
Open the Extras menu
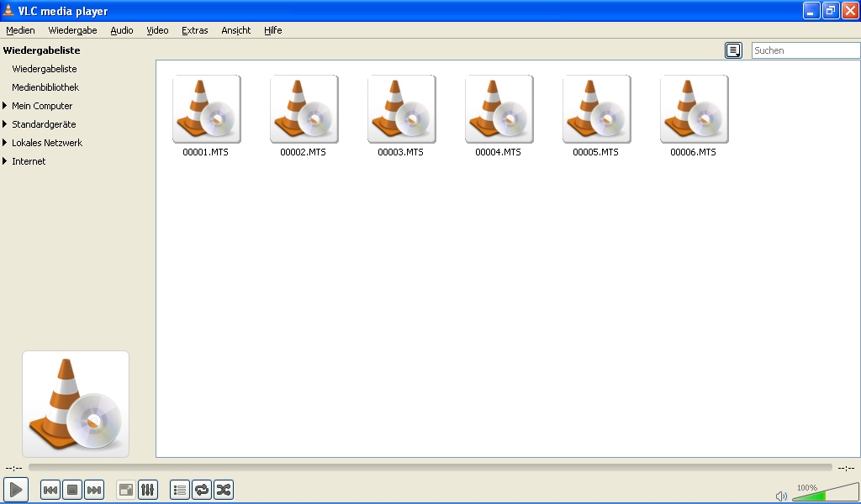(x=195, y=31)
